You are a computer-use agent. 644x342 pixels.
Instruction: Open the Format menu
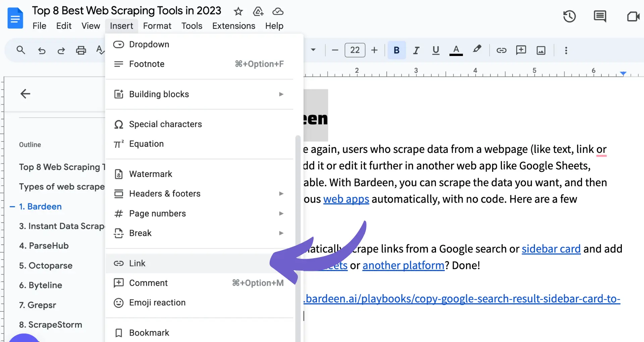[x=157, y=26]
